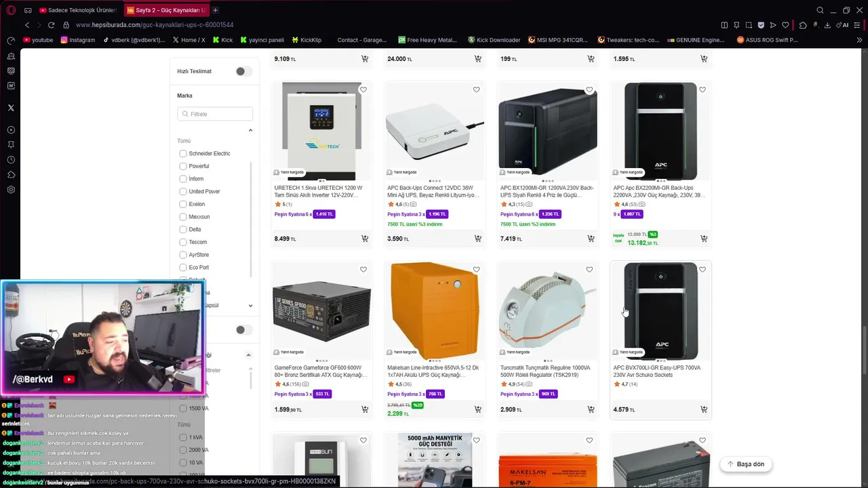Open GameForce GF600 product image

[x=321, y=311]
